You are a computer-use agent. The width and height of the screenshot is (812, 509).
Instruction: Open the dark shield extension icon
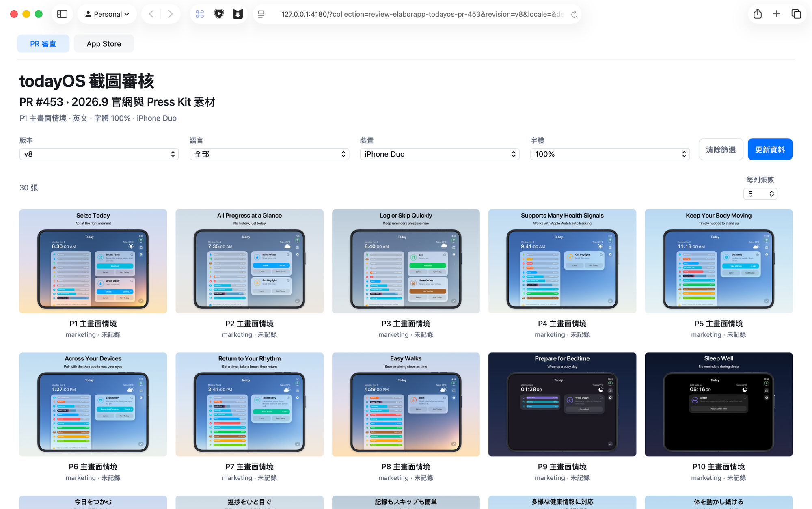click(x=238, y=14)
